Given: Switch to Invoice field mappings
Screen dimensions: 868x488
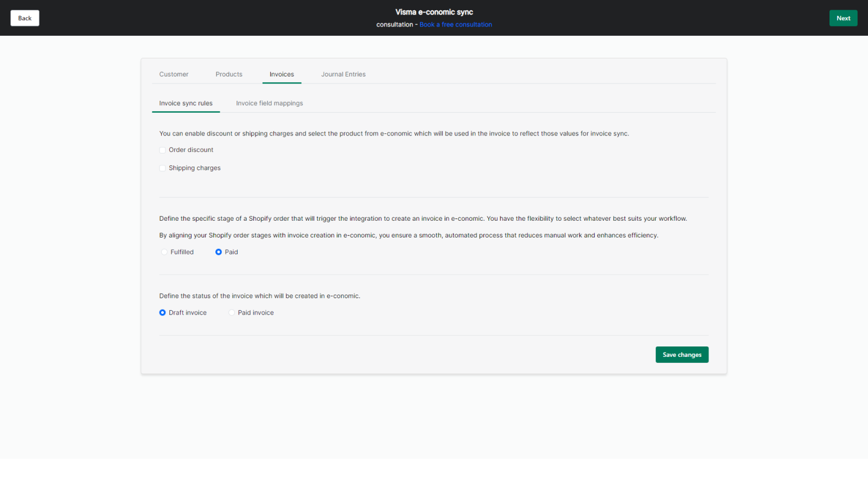Looking at the screenshot, I should [269, 103].
